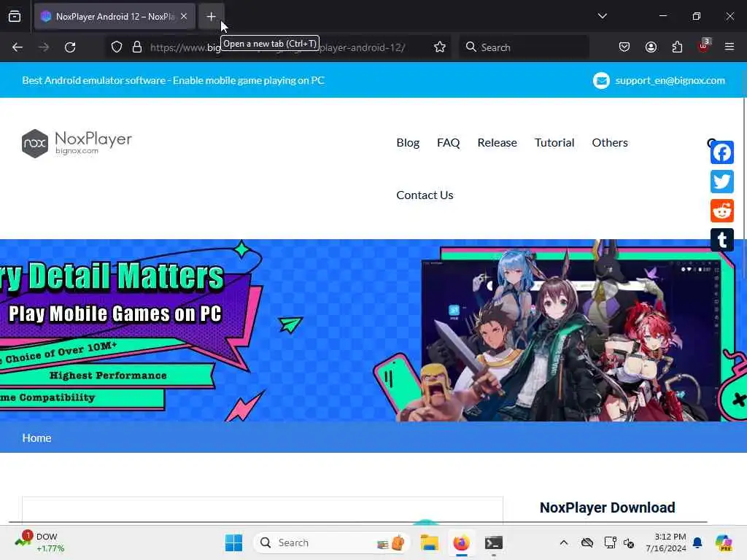Select the NoxPlayer Android 12 tab
Image resolution: width=747 pixels, height=560 pixels.
click(x=115, y=16)
